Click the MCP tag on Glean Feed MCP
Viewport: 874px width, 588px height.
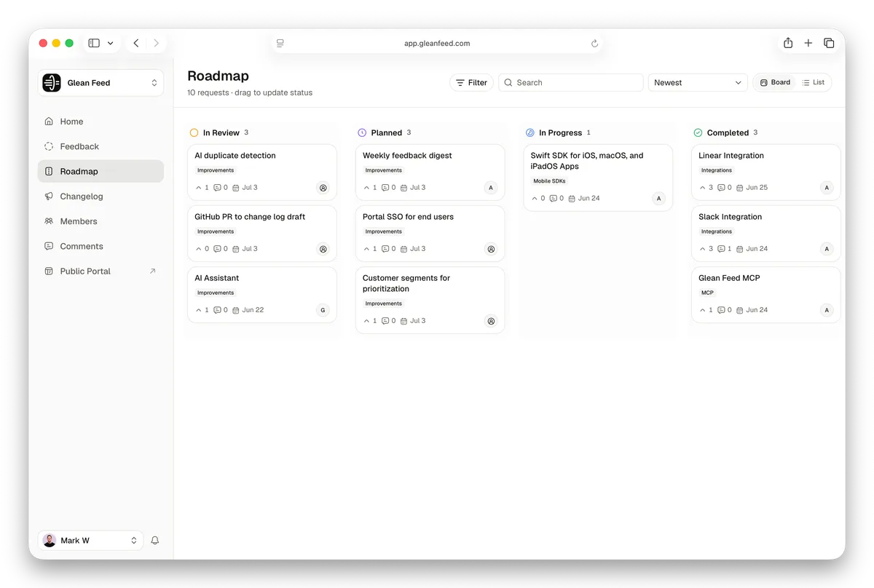point(707,293)
